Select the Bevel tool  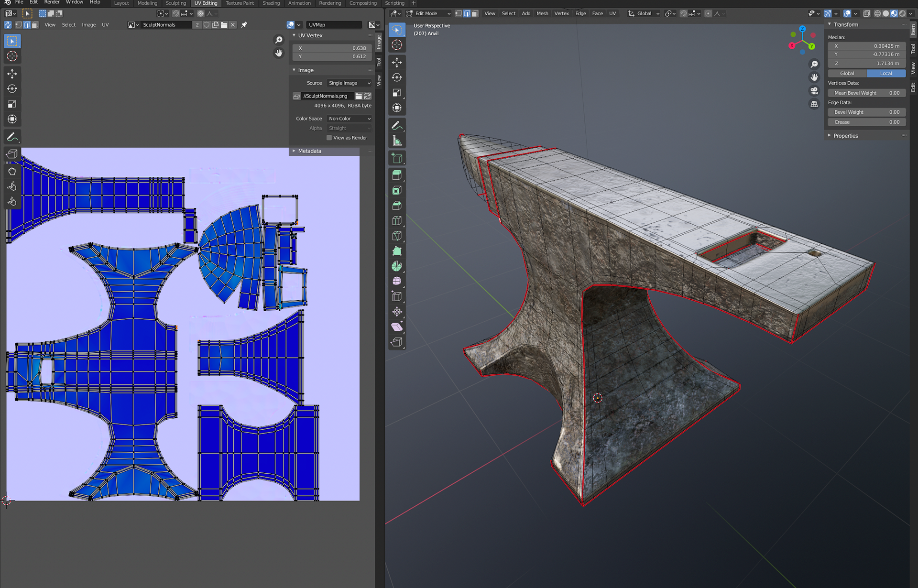(397, 206)
